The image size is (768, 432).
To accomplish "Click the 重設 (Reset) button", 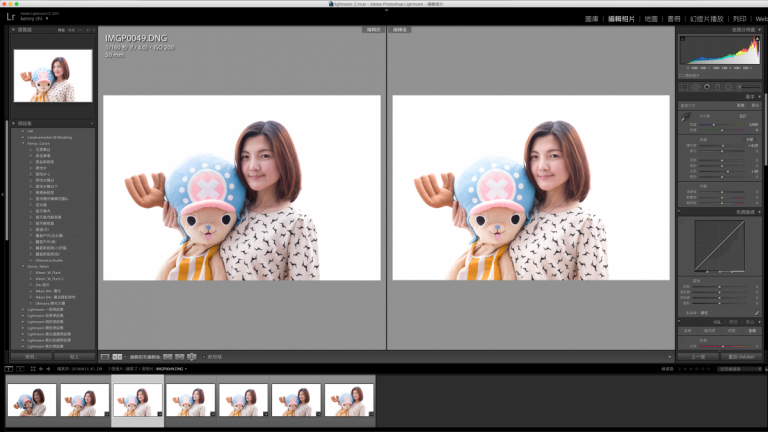I will [x=742, y=356].
